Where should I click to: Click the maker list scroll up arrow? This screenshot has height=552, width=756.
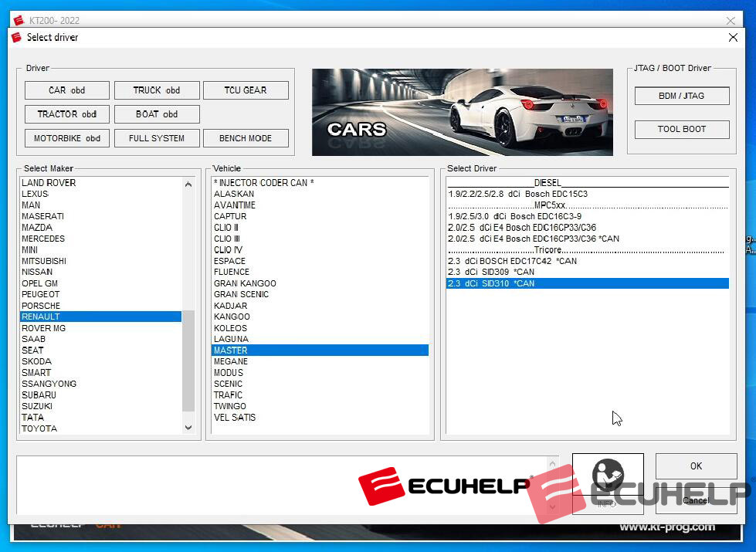coord(188,185)
